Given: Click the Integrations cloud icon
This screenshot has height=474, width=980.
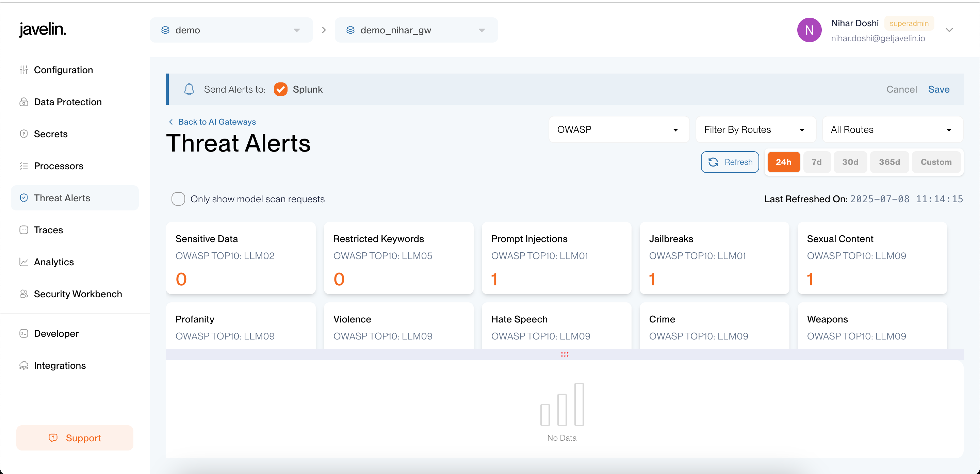Looking at the screenshot, I should pyautogui.click(x=23, y=365).
